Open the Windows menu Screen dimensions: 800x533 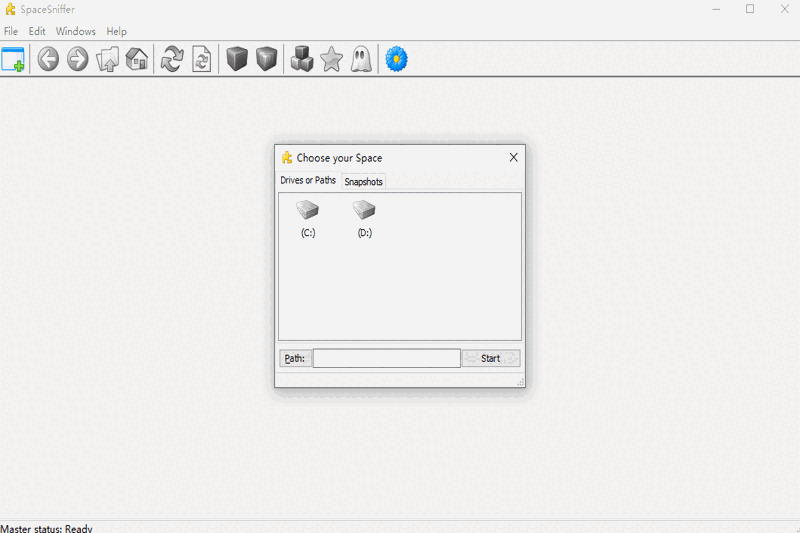pyautogui.click(x=76, y=32)
